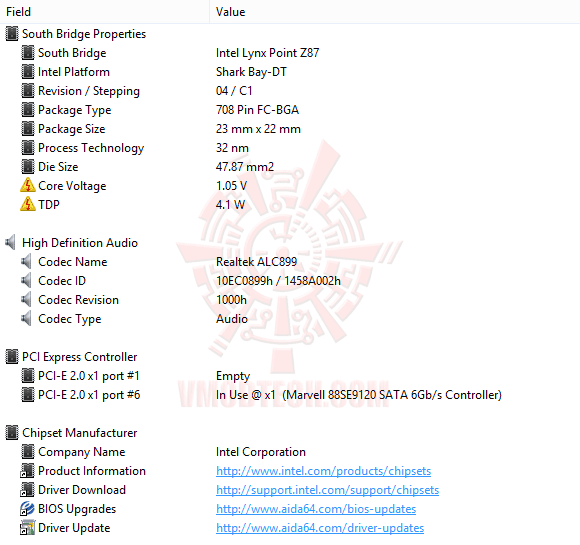
Task: Select the value '4.1 W'
Action: pyautogui.click(x=230, y=204)
